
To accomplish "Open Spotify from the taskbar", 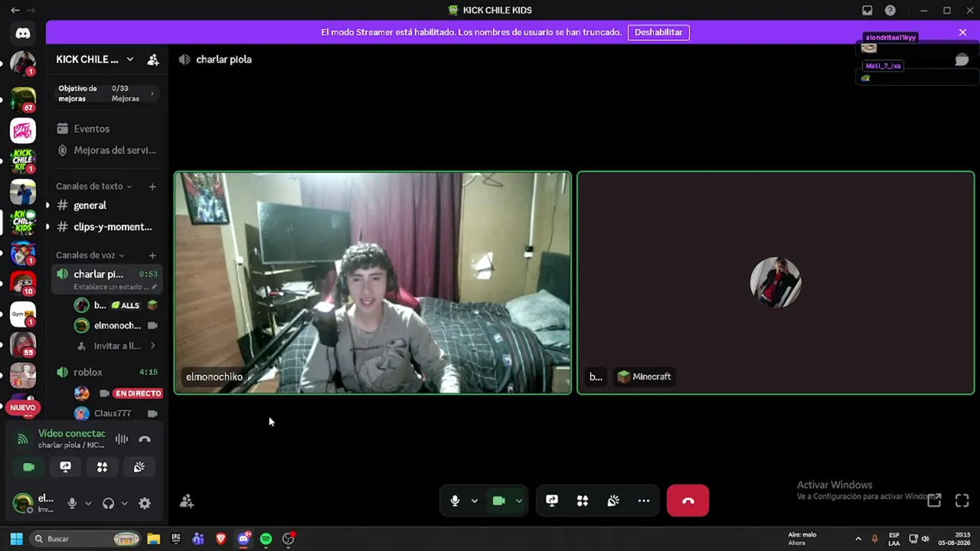I will pyautogui.click(x=266, y=539).
